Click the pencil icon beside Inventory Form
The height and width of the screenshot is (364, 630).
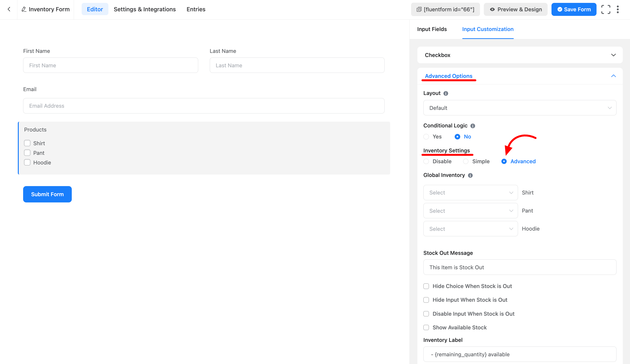(24, 9)
